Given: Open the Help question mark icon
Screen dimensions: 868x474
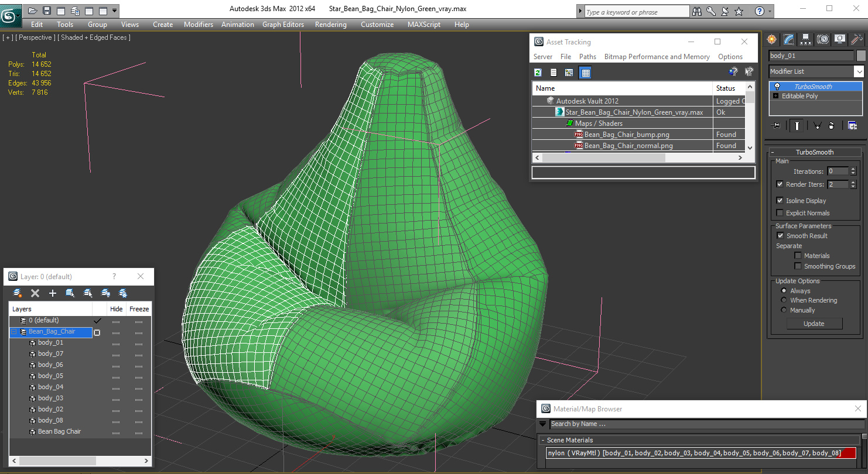Looking at the screenshot, I should [x=759, y=11].
